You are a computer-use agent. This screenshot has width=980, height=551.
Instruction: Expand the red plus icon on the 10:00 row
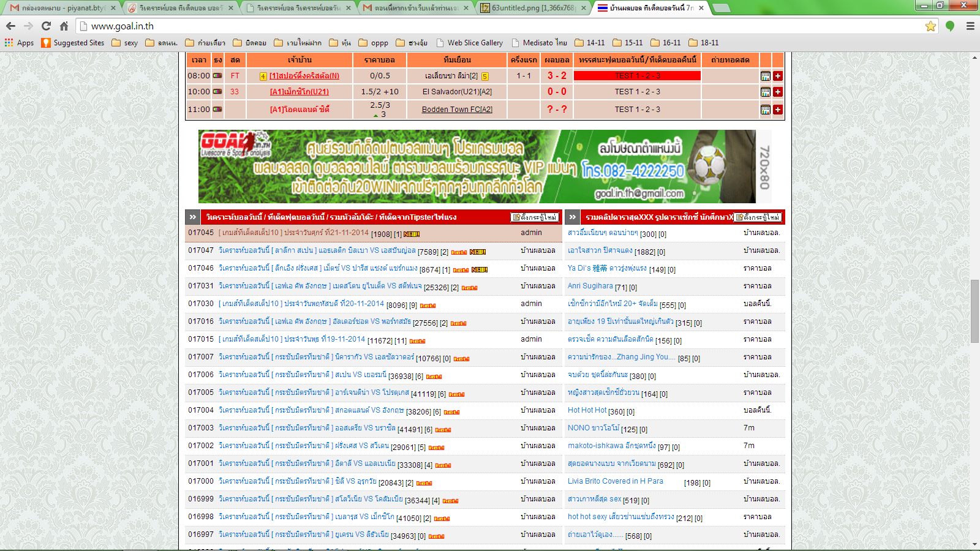778,92
